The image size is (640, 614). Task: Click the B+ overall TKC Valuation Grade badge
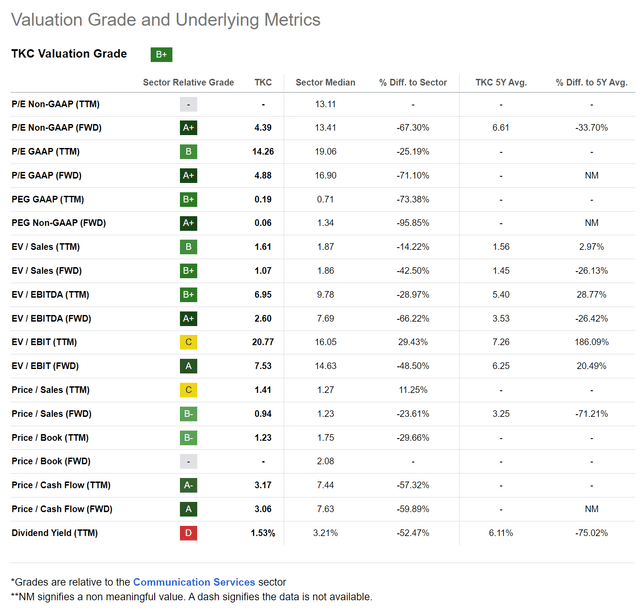pos(161,54)
